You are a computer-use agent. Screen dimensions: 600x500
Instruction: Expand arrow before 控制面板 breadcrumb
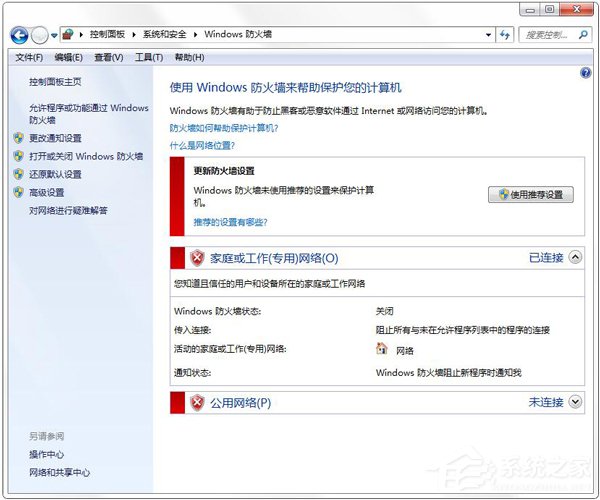81,35
